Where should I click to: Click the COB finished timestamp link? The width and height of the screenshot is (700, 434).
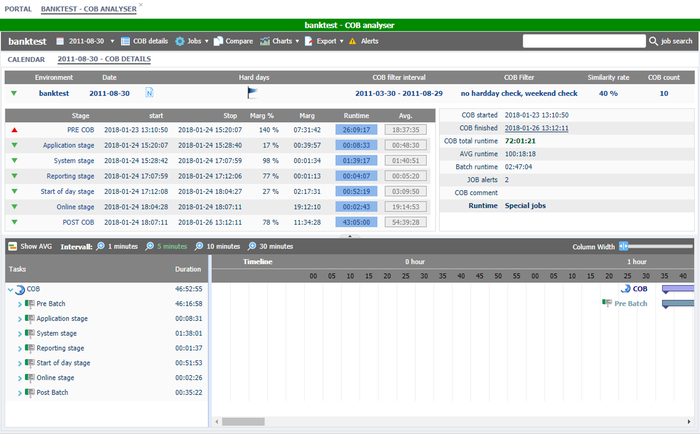coord(536,128)
